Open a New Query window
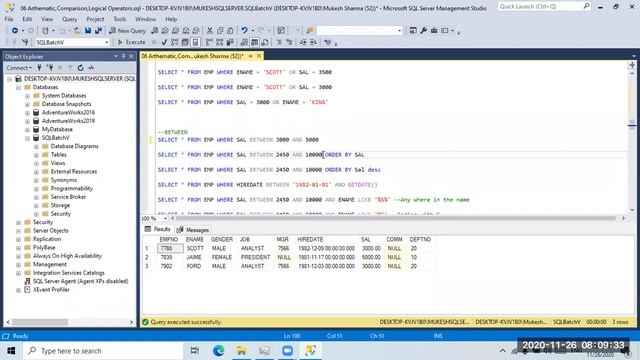 [x=127, y=31]
